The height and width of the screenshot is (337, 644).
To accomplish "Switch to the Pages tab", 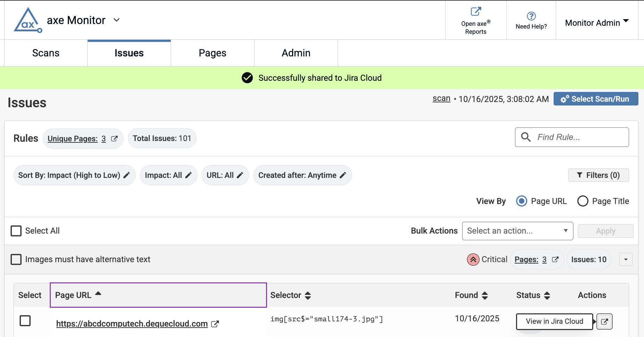I will 212,53.
